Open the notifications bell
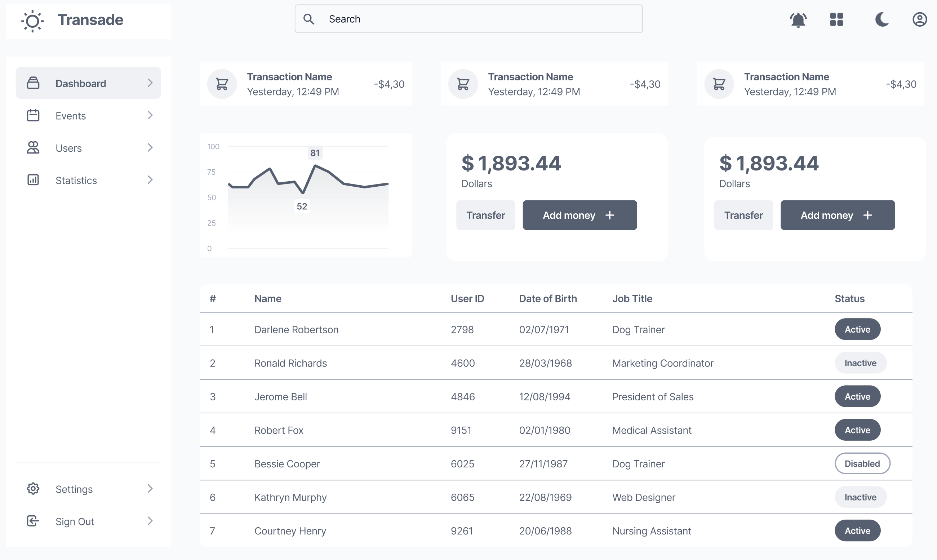The image size is (937, 560). [798, 19]
